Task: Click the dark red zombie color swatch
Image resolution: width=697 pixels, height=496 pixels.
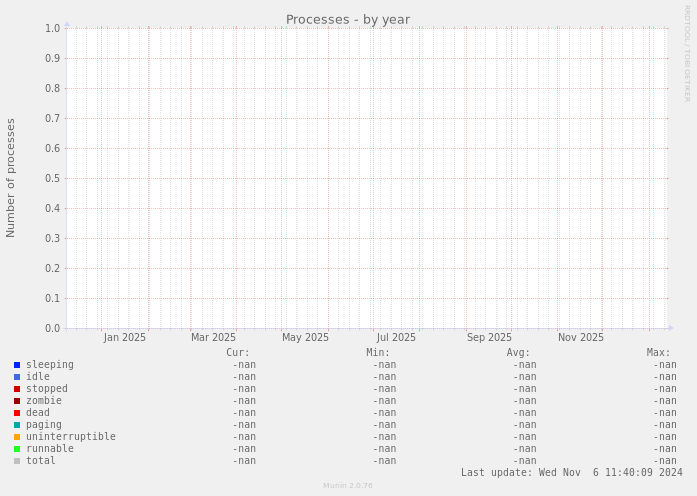Action: click(x=17, y=401)
